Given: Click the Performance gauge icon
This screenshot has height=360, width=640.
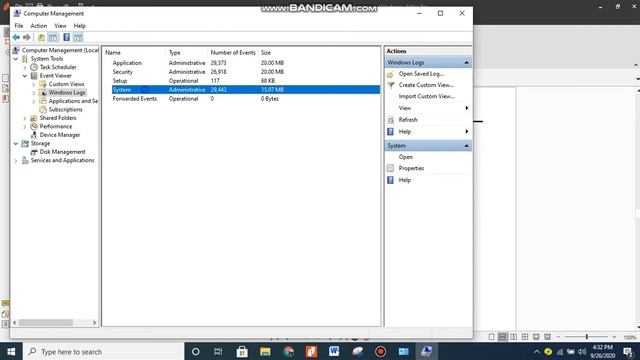Looking at the screenshot, I should pyautogui.click(x=34, y=126).
